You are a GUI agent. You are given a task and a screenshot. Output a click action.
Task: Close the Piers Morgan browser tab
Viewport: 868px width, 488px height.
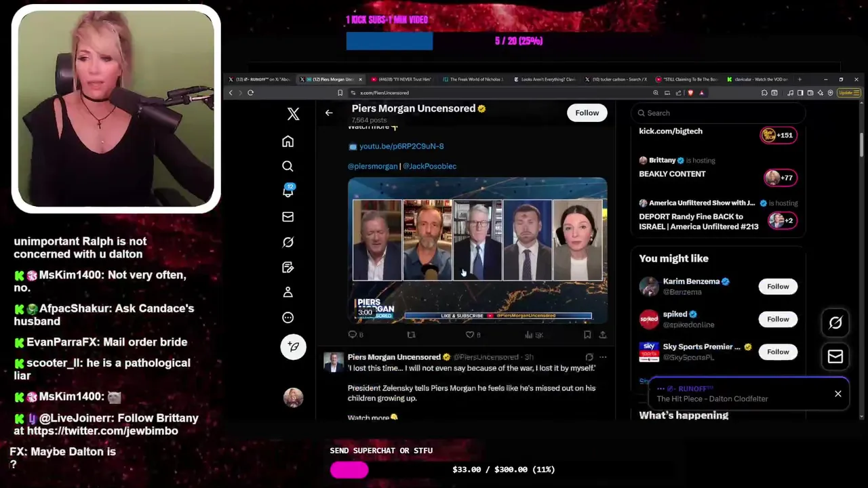pyautogui.click(x=360, y=79)
